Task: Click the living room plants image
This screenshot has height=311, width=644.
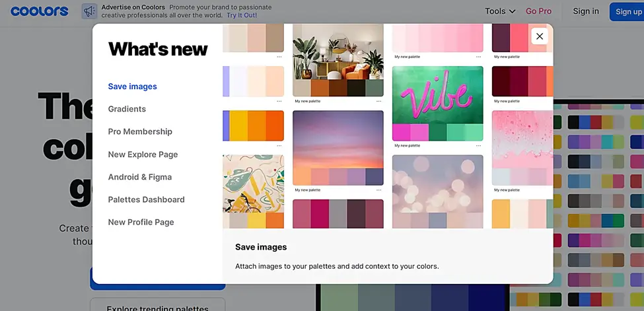Action: click(x=338, y=52)
